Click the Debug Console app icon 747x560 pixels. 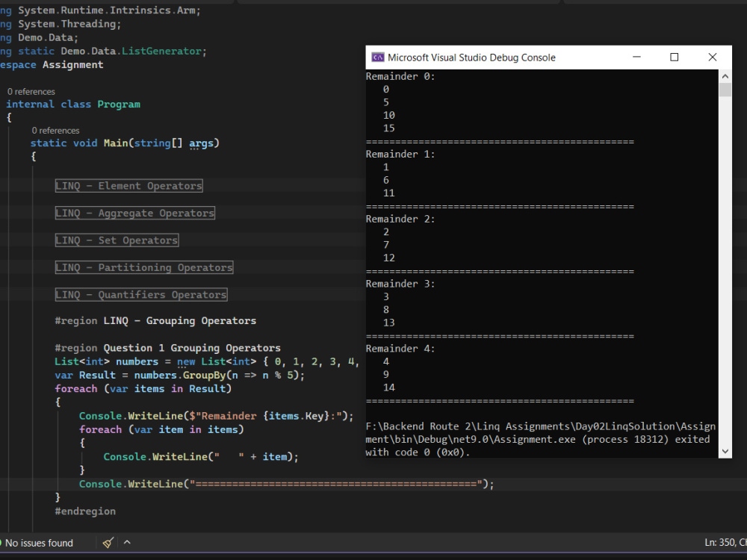tap(378, 57)
